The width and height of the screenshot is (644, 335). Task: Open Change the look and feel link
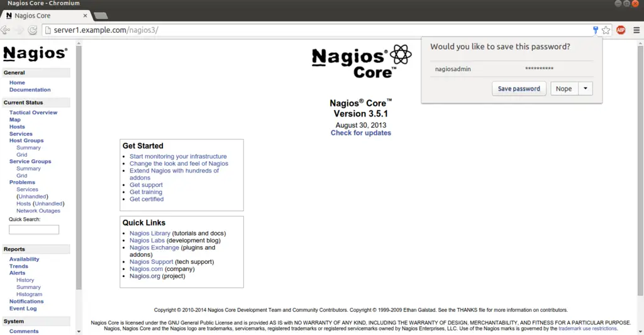pos(179,164)
